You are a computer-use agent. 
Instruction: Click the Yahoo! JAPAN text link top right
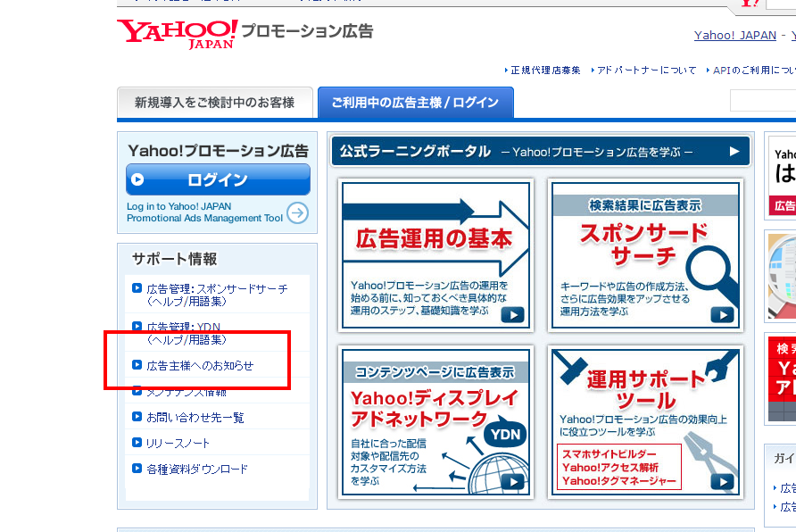[x=734, y=36]
